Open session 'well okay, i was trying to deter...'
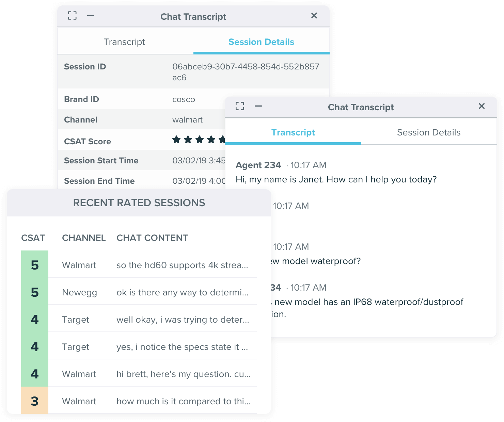Image resolution: width=504 pixels, height=422 pixels. pos(183,320)
